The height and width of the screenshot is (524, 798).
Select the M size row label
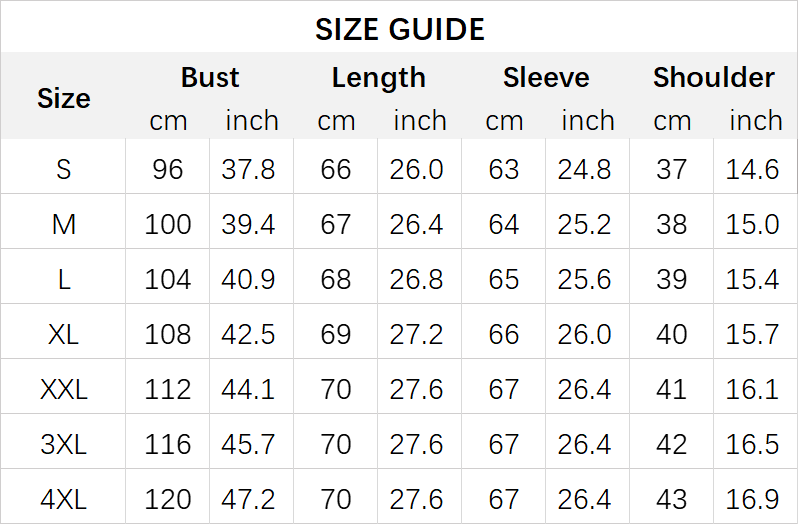[x=63, y=224]
